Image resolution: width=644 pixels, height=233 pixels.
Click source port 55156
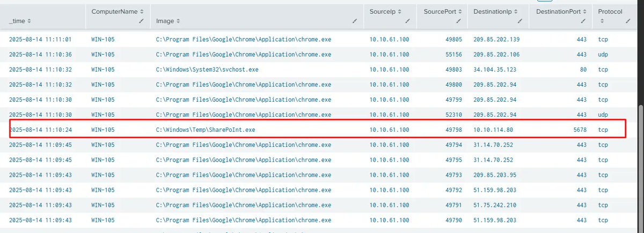tap(453, 55)
